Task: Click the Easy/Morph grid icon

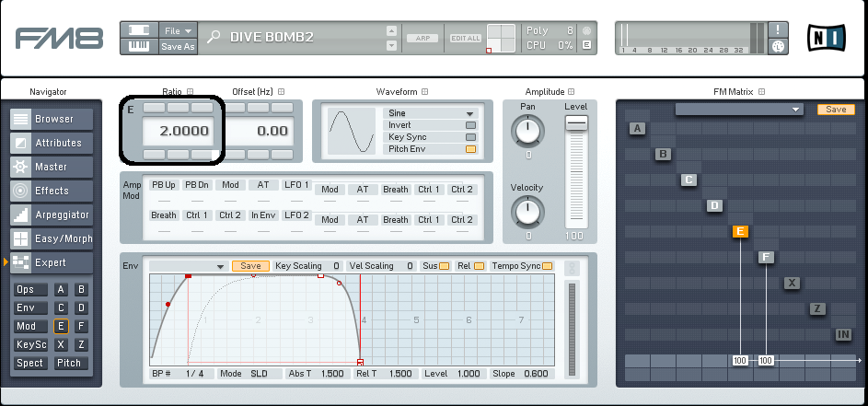Action: pyautogui.click(x=20, y=238)
